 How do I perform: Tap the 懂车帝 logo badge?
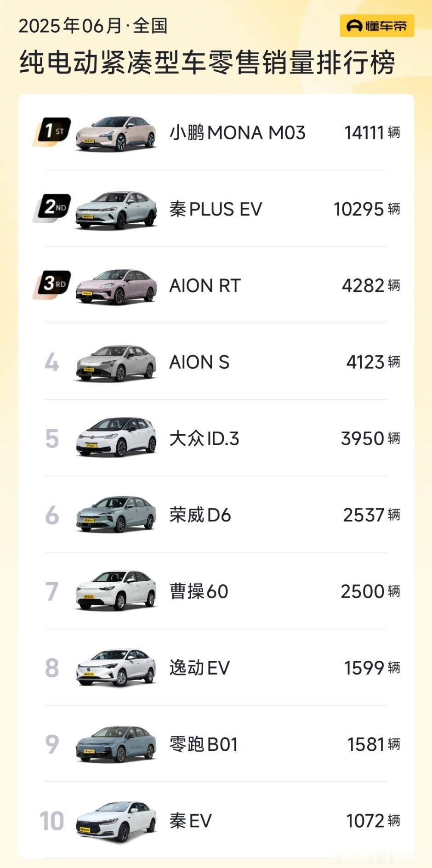point(377,26)
